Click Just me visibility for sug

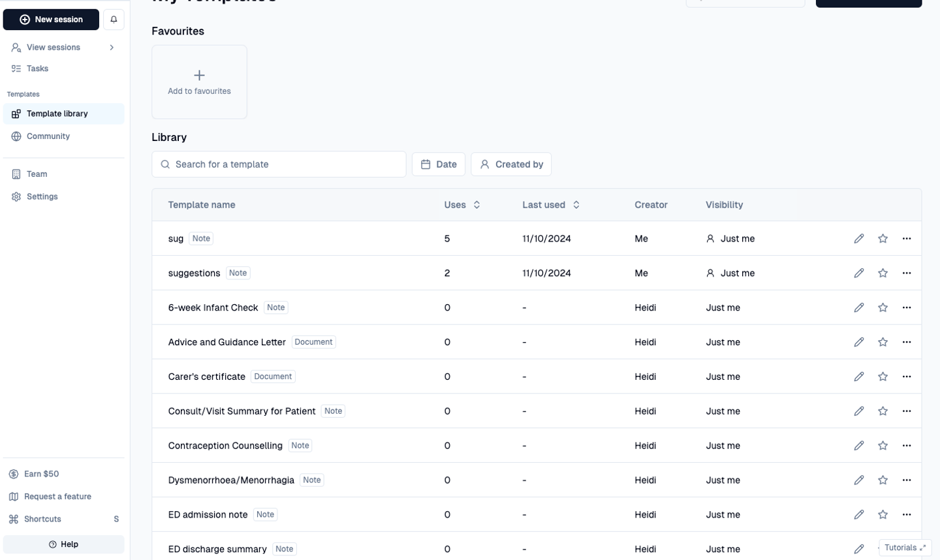[x=730, y=239]
